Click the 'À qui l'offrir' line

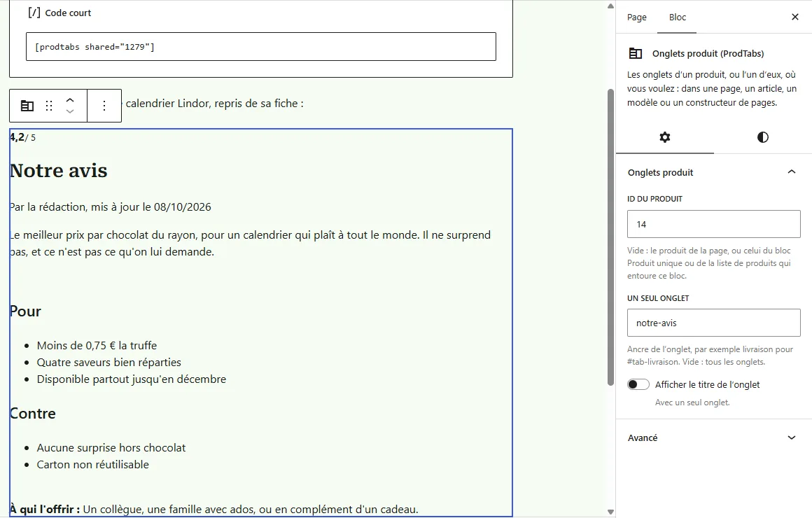(x=214, y=509)
